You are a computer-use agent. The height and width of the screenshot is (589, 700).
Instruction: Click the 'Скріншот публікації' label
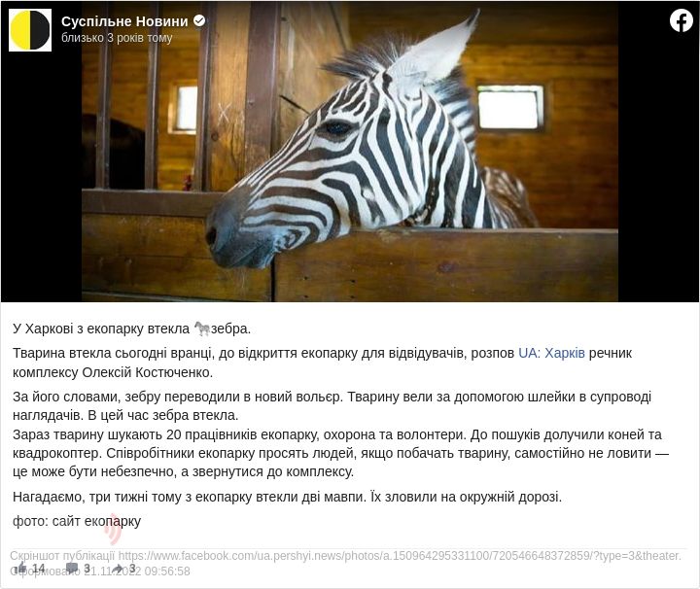pyautogui.click(x=62, y=556)
